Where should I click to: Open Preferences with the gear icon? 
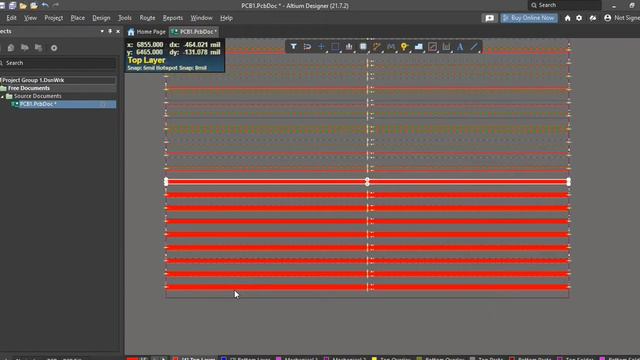579,18
